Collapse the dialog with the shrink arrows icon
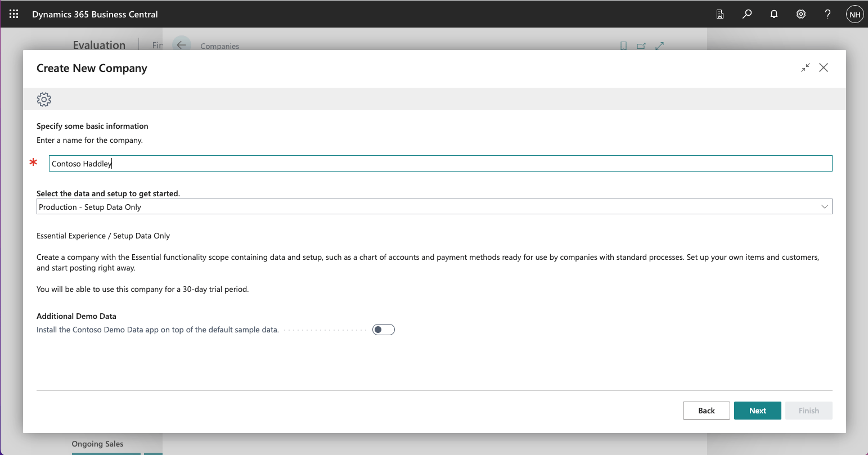The image size is (868, 455). coord(806,67)
